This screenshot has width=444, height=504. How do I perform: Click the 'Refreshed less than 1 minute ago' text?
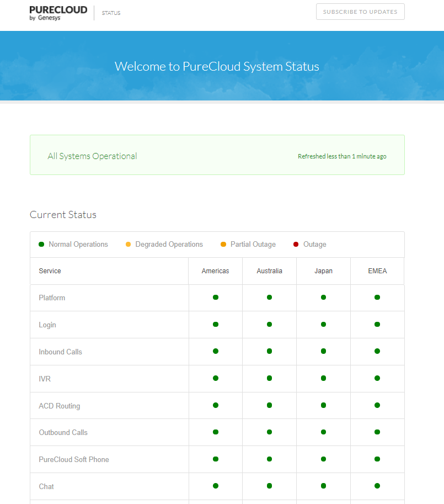point(342,156)
